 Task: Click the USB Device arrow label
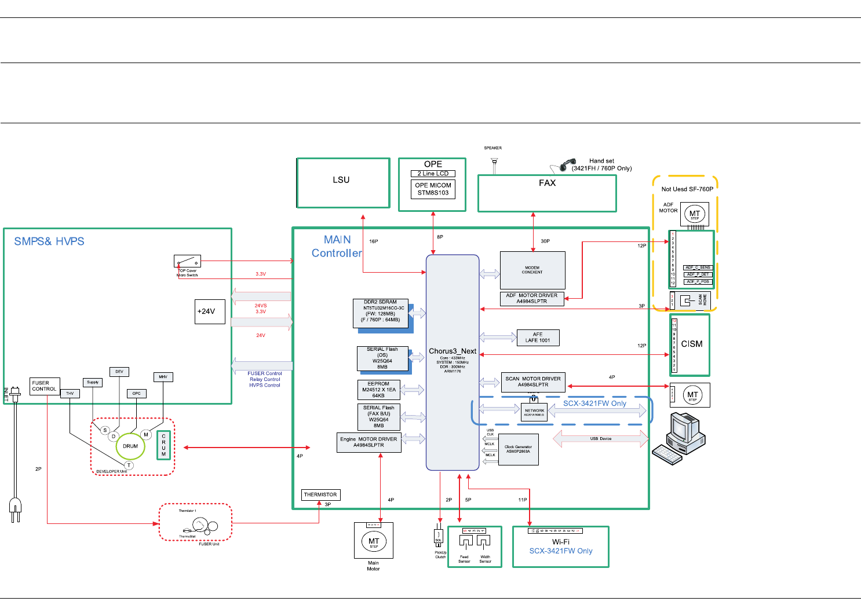(x=601, y=439)
